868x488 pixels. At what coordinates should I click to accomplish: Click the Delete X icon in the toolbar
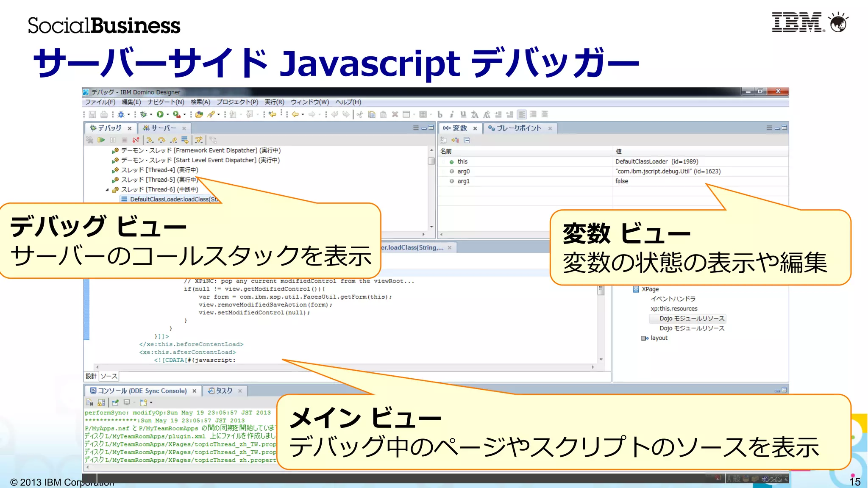[x=395, y=114]
